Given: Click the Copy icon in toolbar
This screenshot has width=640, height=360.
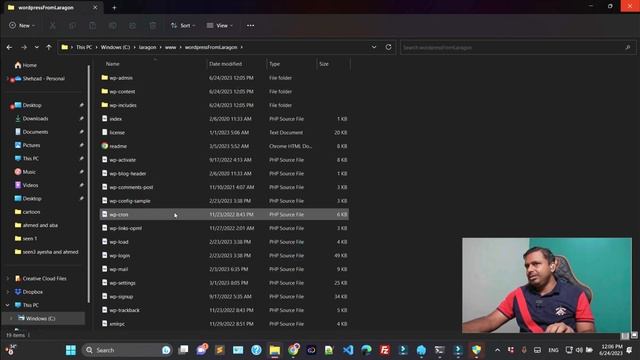Looking at the screenshot, I should click(73, 26).
